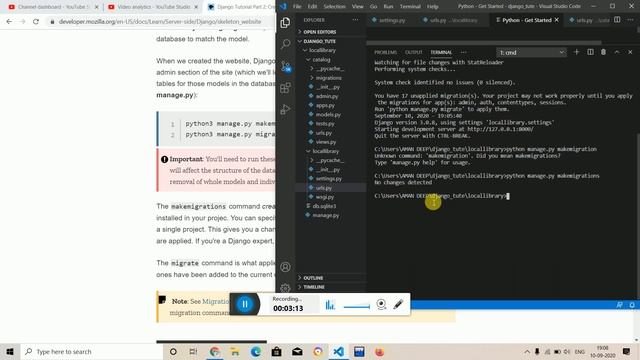This screenshot has height=360, width=640.
Task: Click the status bar feedback icon
Action: [620, 305]
